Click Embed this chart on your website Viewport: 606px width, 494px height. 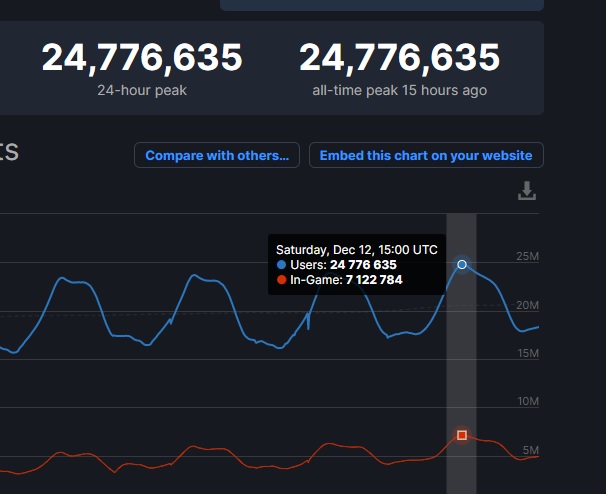pyautogui.click(x=426, y=155)
